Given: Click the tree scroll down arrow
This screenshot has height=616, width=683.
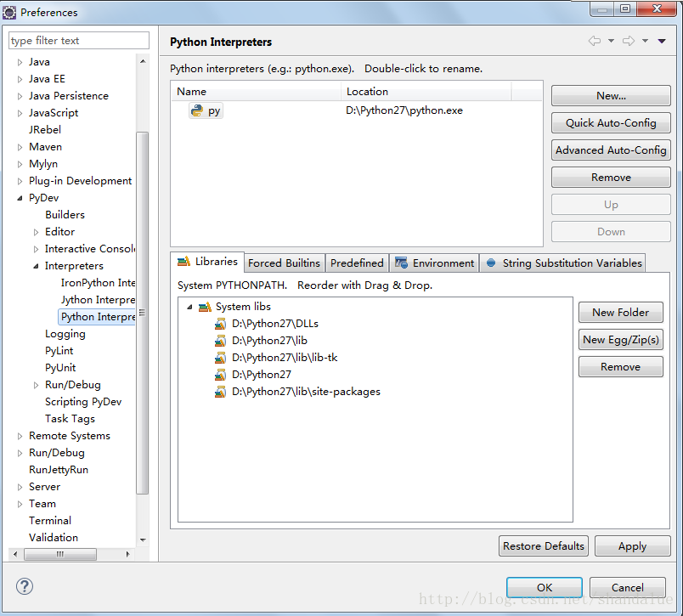Looking at the screenshot, I should (143, 540).
